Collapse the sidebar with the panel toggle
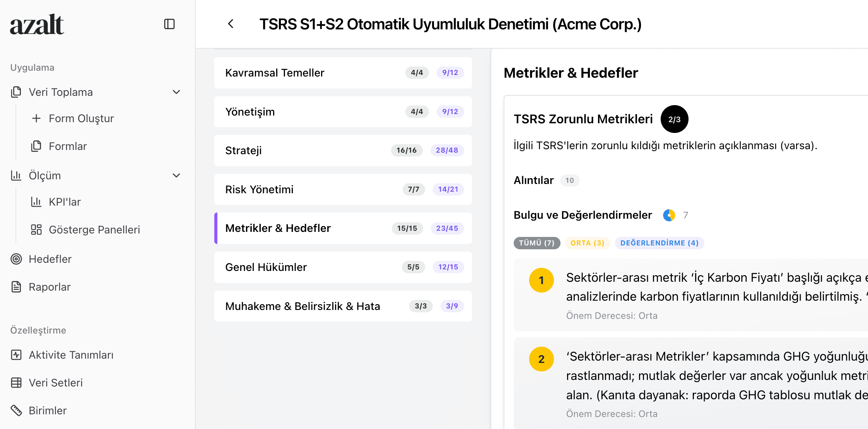 pos(169,24)
